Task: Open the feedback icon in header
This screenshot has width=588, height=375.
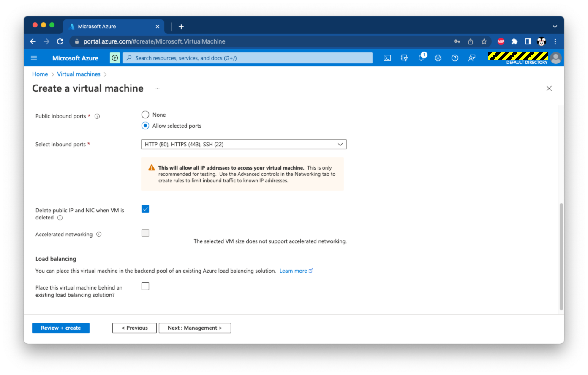Action: [472, 58]
